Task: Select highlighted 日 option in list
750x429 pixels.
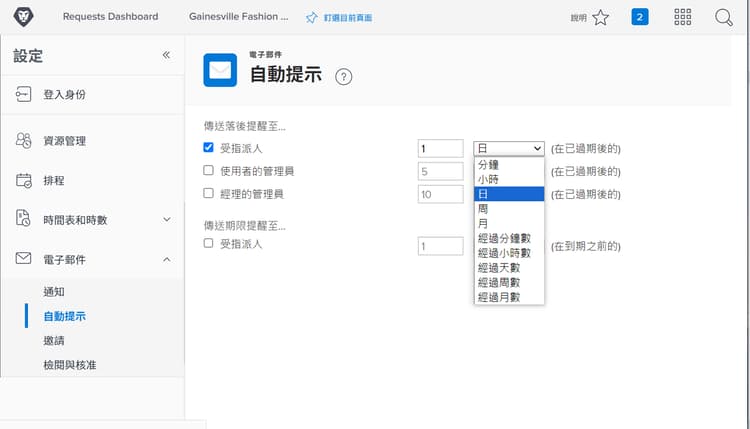Action: click(x=509, y=194)
